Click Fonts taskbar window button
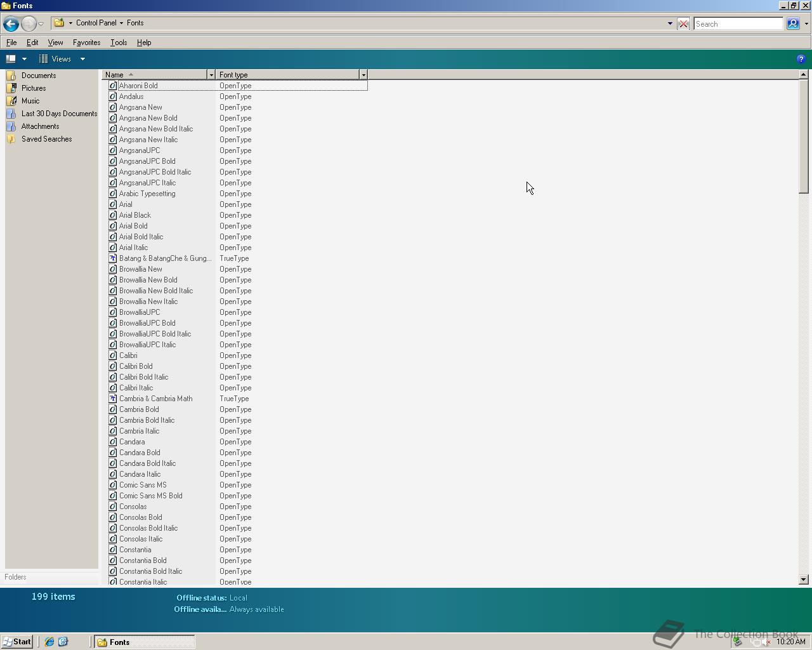812x650 pixels. (145, 642)
